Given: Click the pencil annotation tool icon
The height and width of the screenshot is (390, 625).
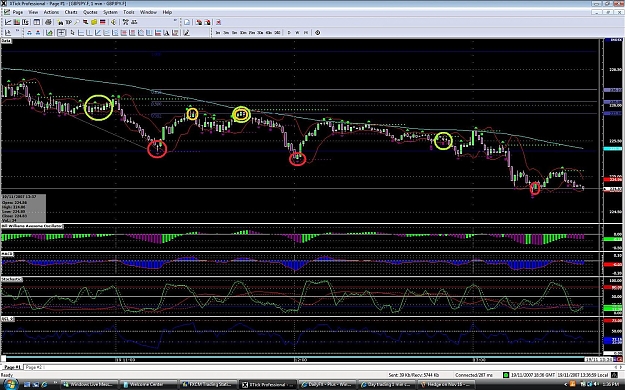Looking at the screenshot, I should point(186,33).
